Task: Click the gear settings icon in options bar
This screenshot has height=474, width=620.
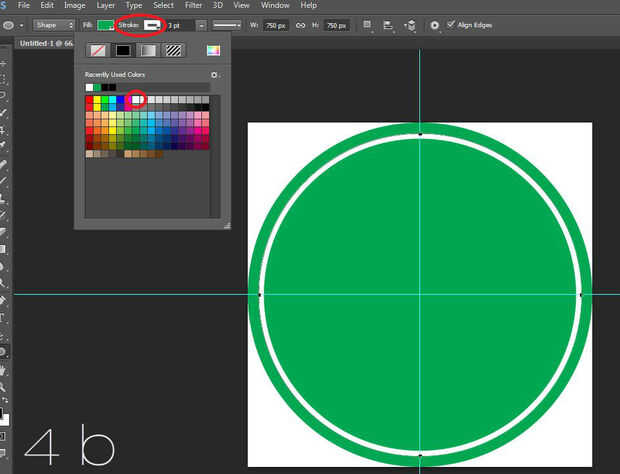Action: (435, 24)
